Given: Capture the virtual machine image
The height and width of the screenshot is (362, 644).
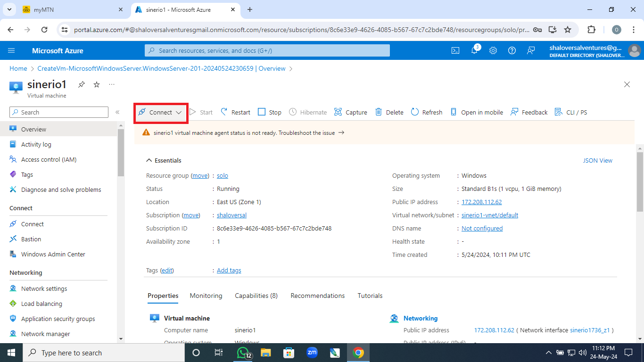Looking at the screenshot, I should (350, 112).
